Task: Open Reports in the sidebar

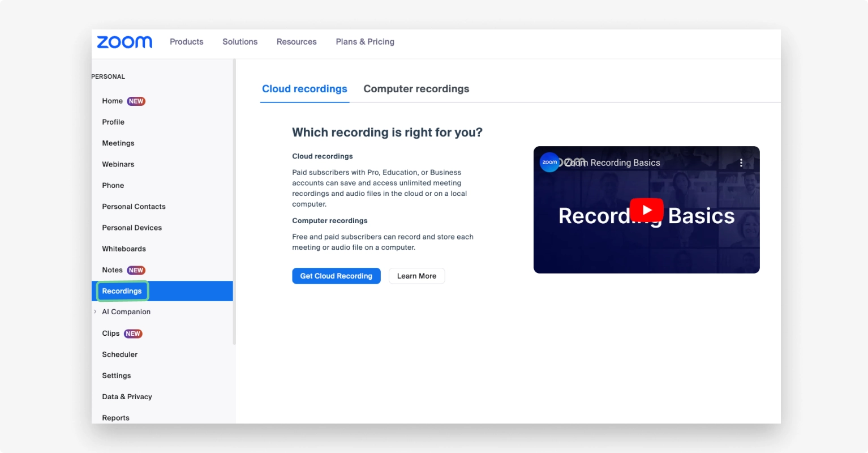Action: tap(115, 418)
